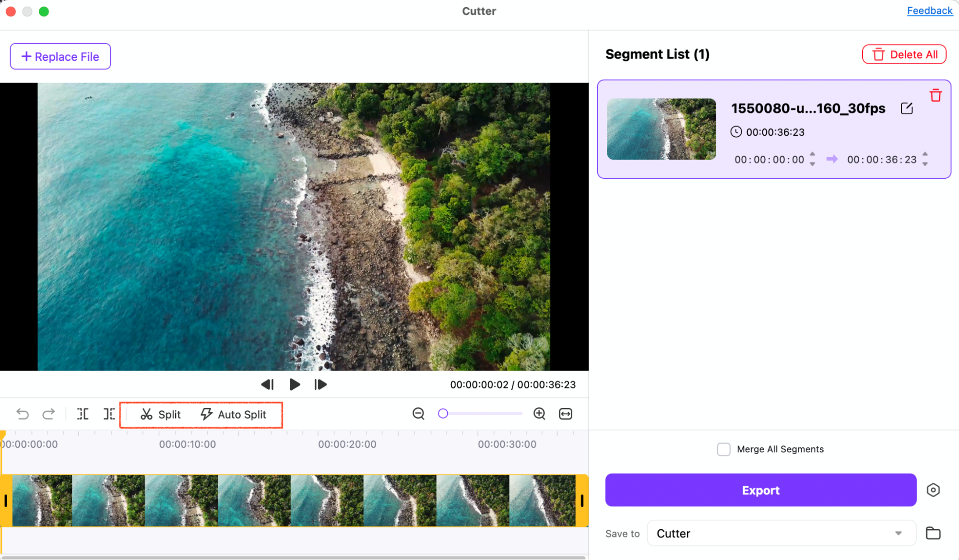This screenshot has width=959, height=560.
Task: Click the Auto Split button
Action: 234,414
